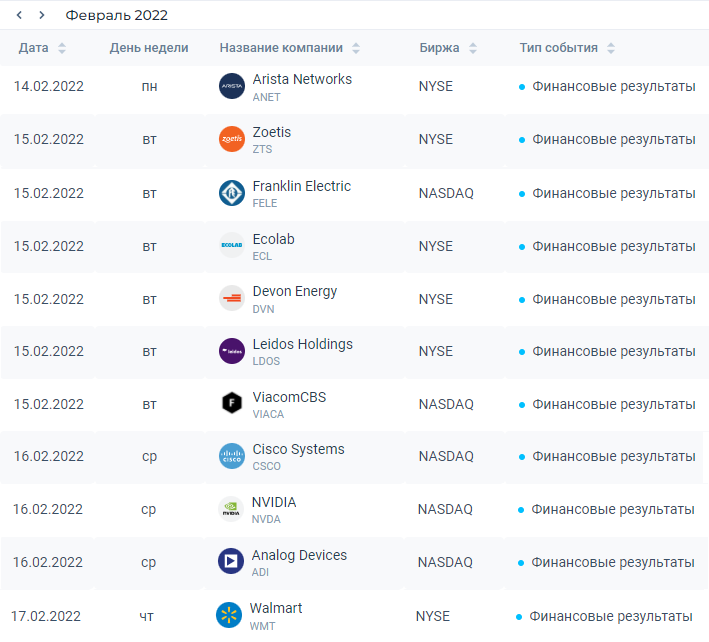The width and height of the screenshot is (709, 642).
Task: Click the Walmart spark logo
Action: point(229,615)
